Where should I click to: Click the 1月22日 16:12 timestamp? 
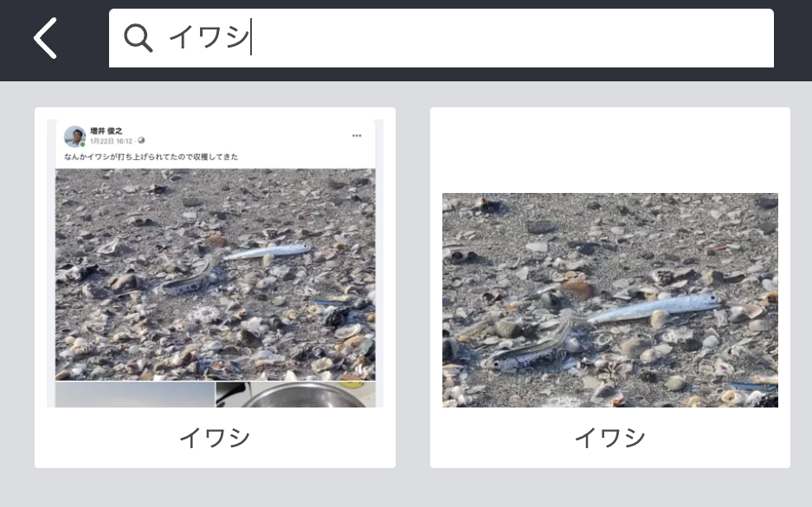coord(112,141)
